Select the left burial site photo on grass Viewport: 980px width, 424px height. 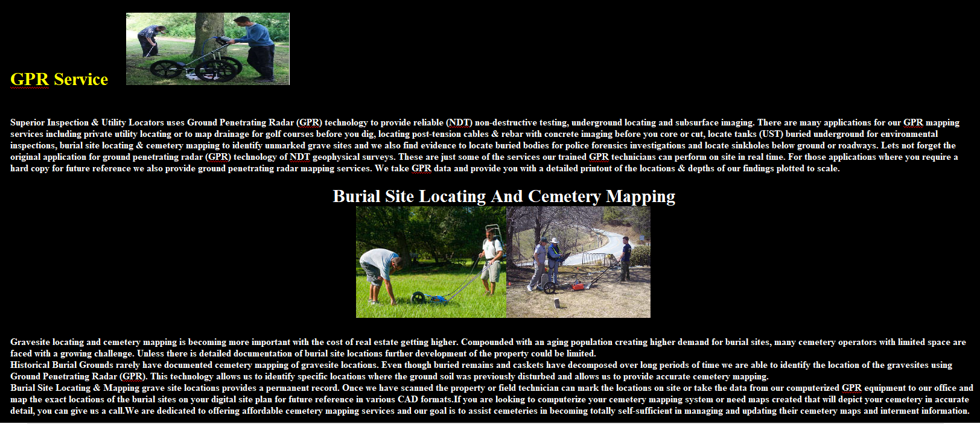(x=431, y=262)
